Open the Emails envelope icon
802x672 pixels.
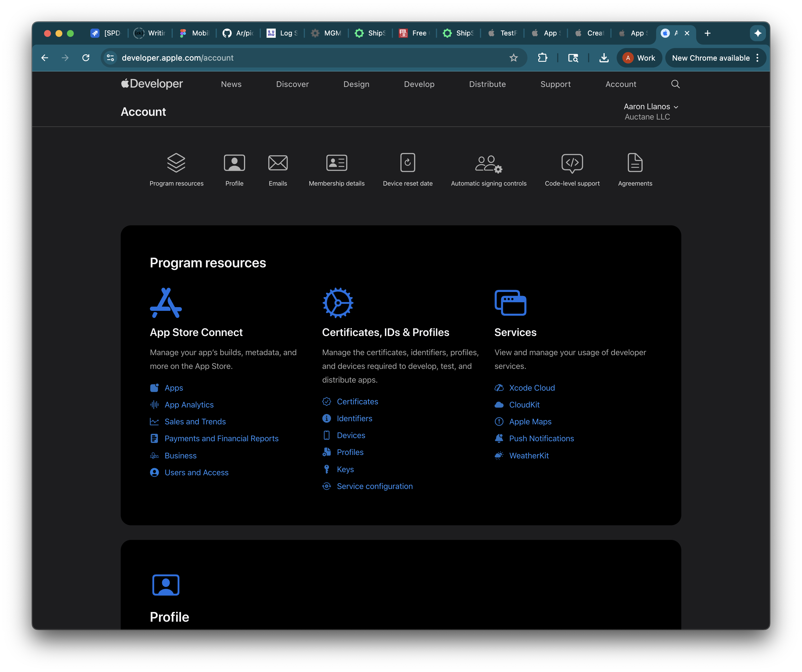tap(278, 163)
